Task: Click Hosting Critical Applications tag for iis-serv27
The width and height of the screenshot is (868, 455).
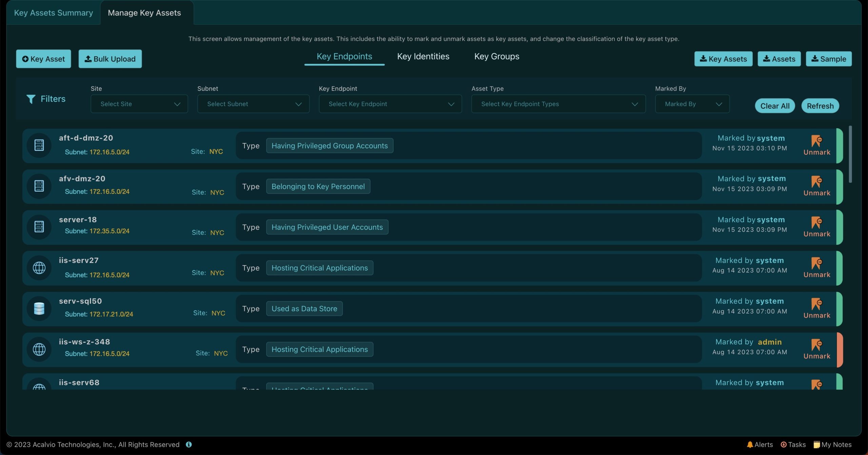Action: click(x=320, y=268)
